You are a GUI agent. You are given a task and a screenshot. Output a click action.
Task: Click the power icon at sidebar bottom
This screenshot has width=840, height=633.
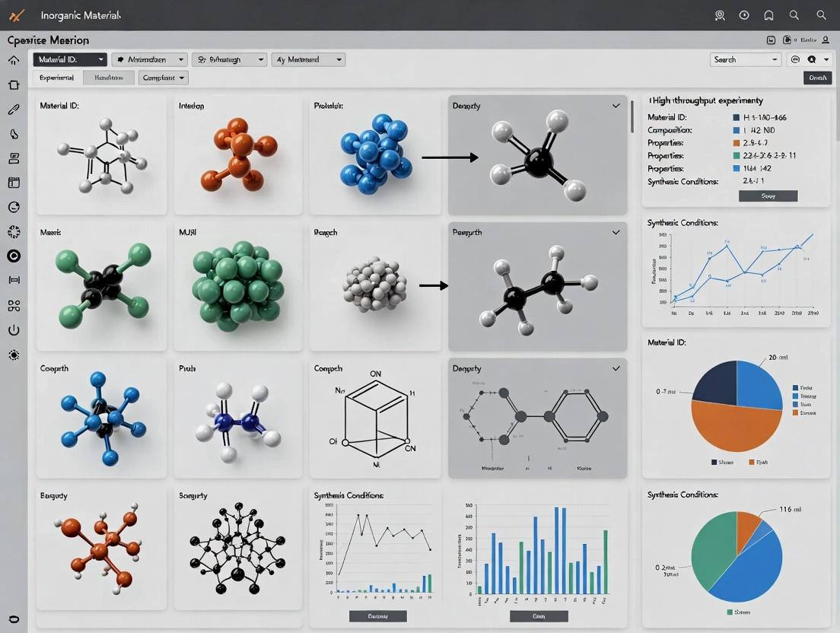point(14,329)
